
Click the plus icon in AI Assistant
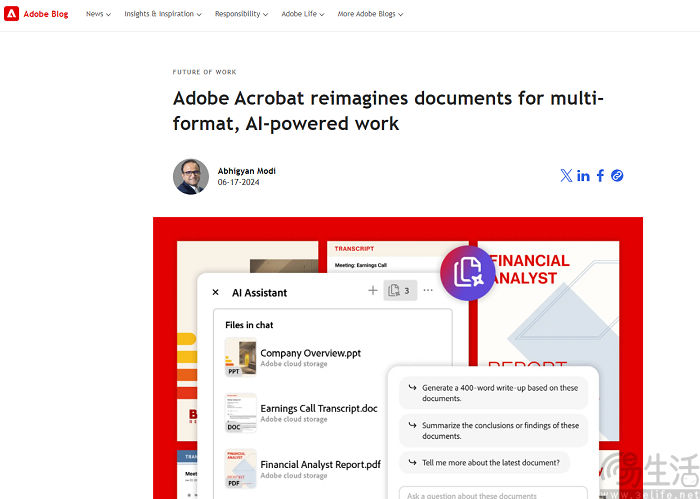click(x=373, y=291)
